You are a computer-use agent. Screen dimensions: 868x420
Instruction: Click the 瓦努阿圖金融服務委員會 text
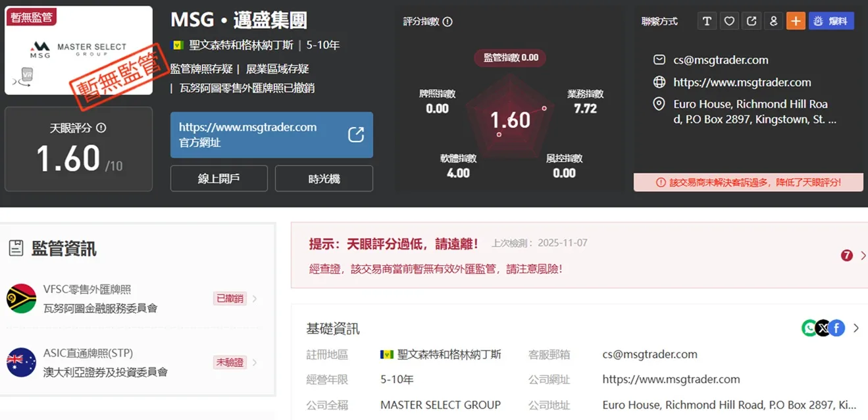[101, 308]
